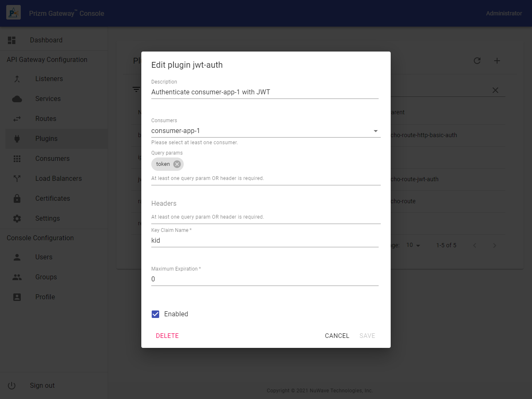
Task: Go to Load Balancers in sidebar
Action: coord(58,179)
